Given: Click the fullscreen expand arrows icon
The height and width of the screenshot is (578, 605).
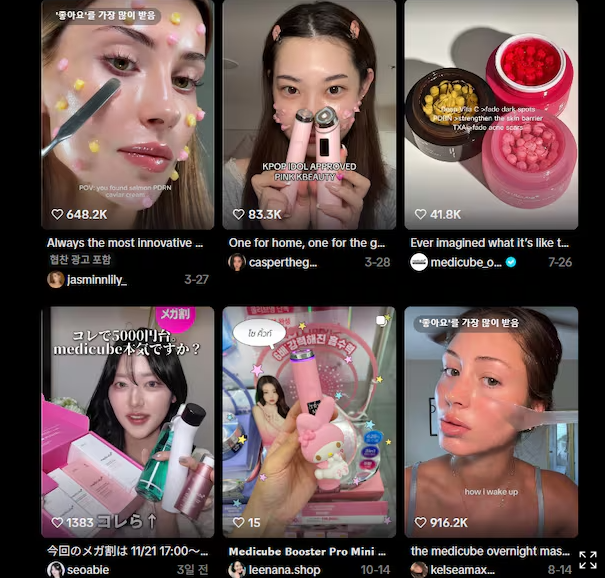Looking at the screenshot, I should coord(588,560).
